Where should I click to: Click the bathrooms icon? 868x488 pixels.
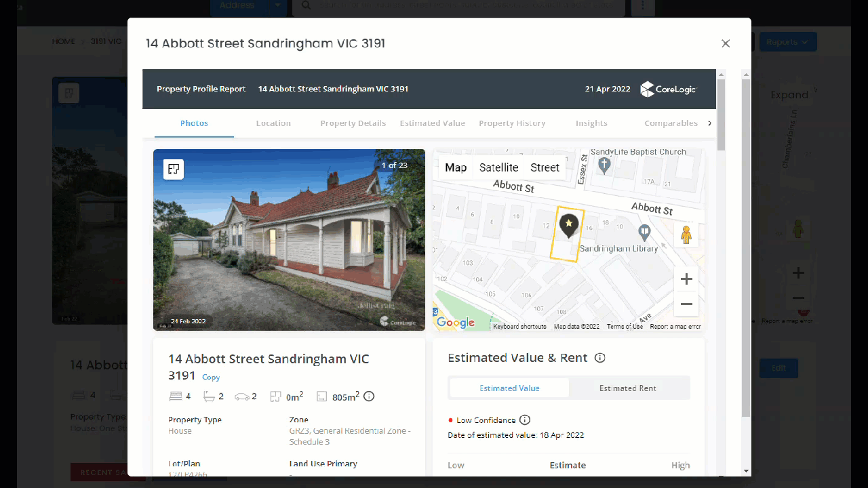coord(209,396)
